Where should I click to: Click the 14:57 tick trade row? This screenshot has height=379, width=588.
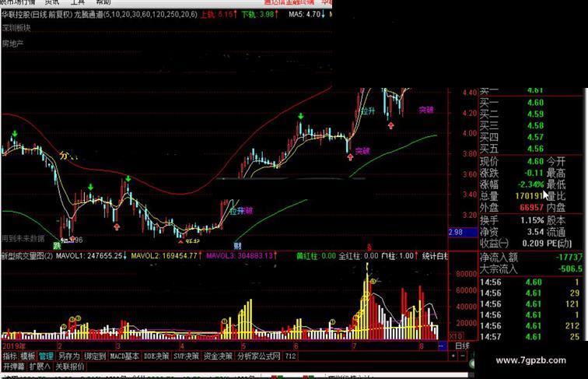[530, 337]
